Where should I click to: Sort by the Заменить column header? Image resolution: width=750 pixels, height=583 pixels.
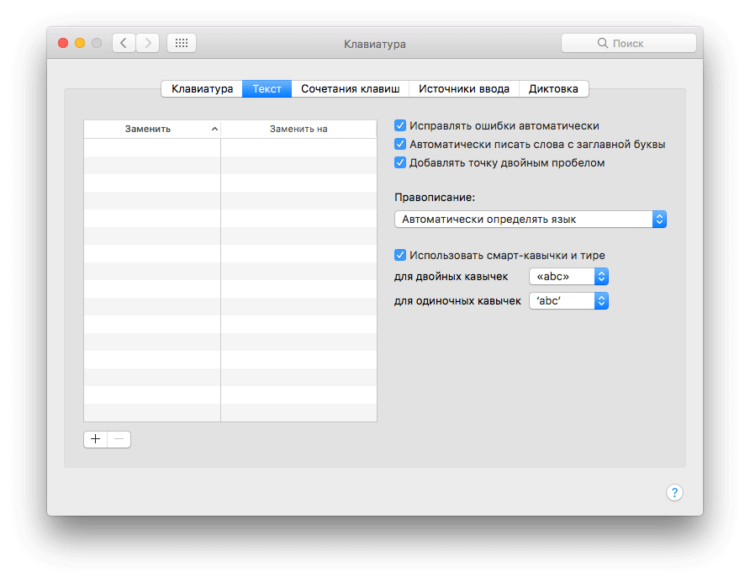(152, 129)
